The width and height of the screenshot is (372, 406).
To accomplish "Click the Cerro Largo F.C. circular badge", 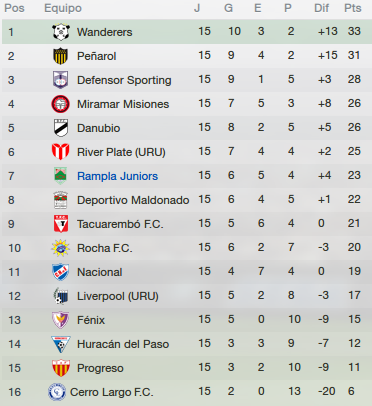I will (x=57, y=392).
